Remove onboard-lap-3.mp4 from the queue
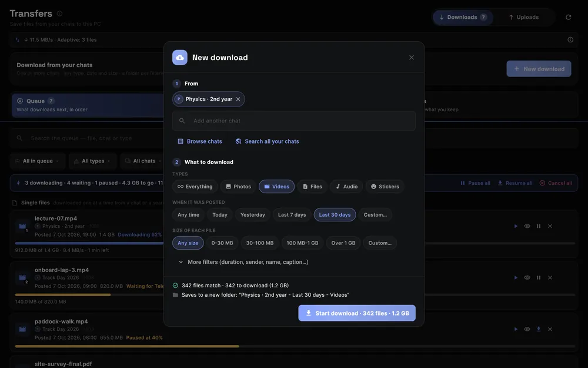 pos(550,277)
